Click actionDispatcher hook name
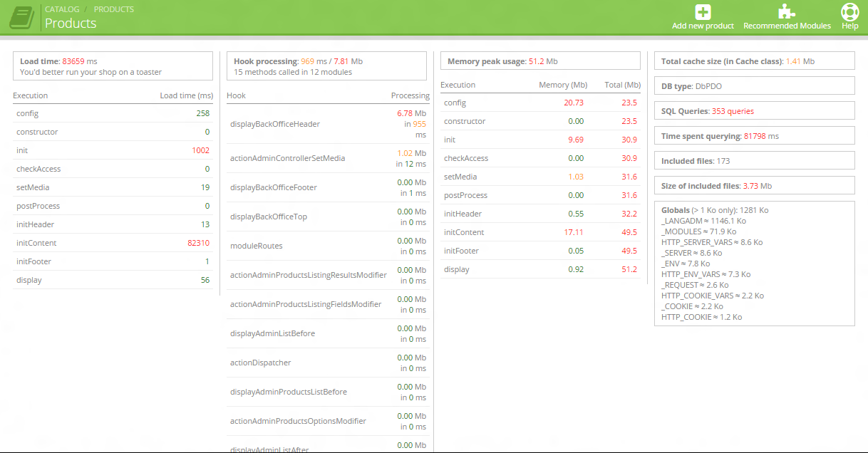The width and height of the screenshot is (868, 453). 261,363
